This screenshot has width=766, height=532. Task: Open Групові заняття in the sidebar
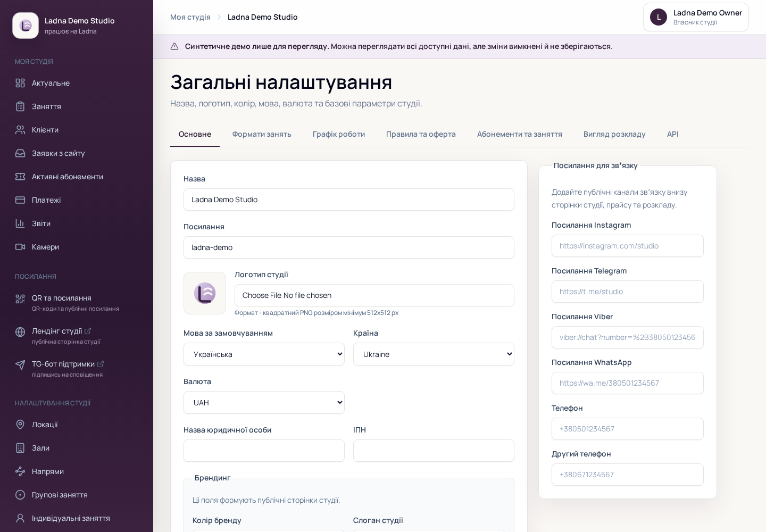[x=77, y=495]
